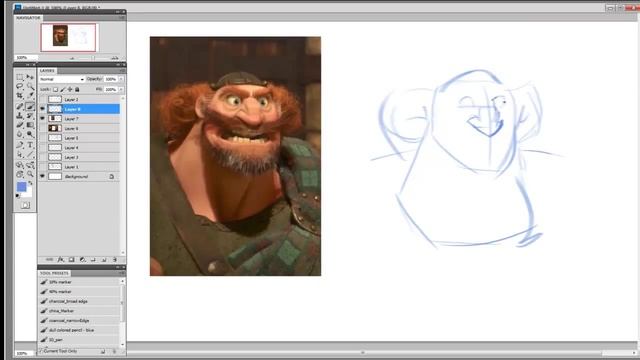Select the Clone Stamp tool
This screenshot has width=640, height=360.
point(20,116)
